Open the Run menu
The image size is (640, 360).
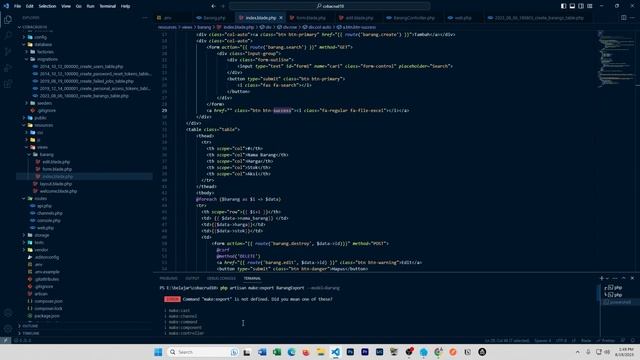[91, 6]
